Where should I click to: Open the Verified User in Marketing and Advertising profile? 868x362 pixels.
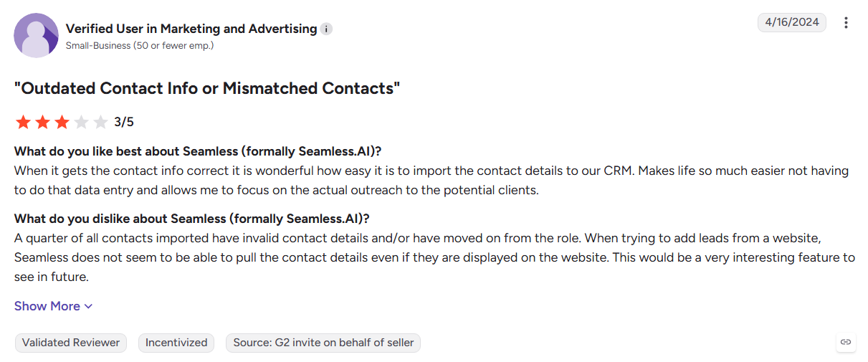point(191,29)
